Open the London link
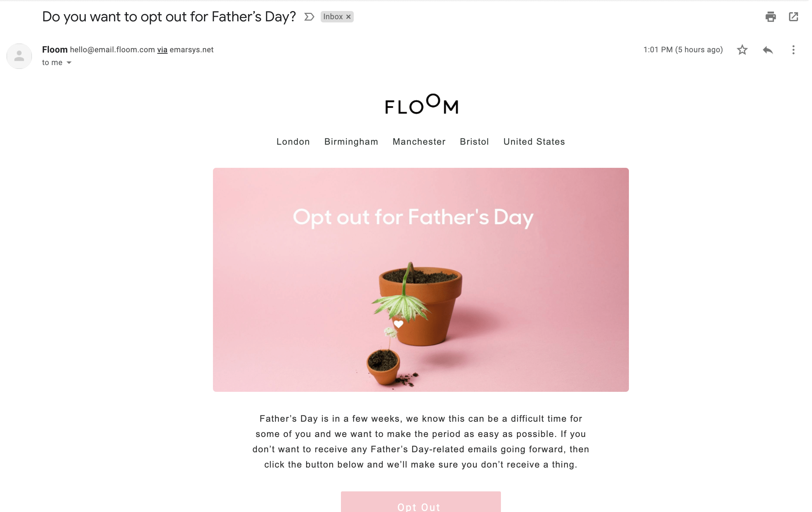Image resolution: width=812 pixels, height=512 pixels. [x=293, y=142]
